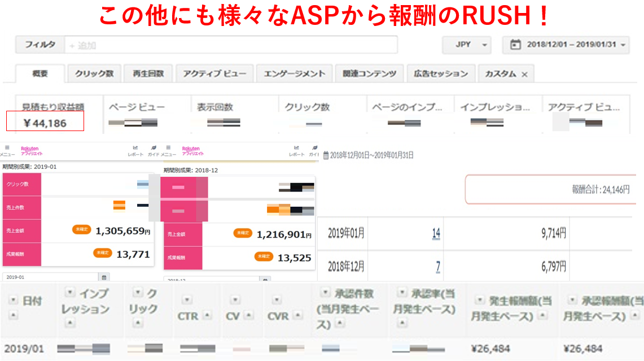Screen dimensions: 644x361
Task: Close the カスタム tab with its x
Action: pos(524,74)
